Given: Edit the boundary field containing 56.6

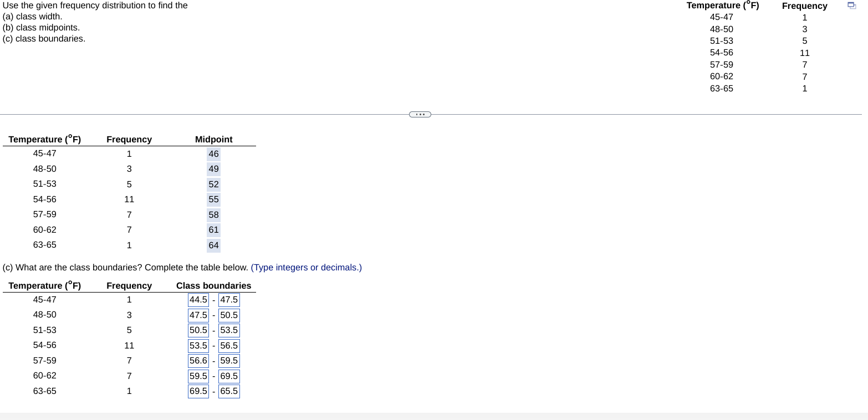Looking at the screenshot, I should (x=198, y=360).
